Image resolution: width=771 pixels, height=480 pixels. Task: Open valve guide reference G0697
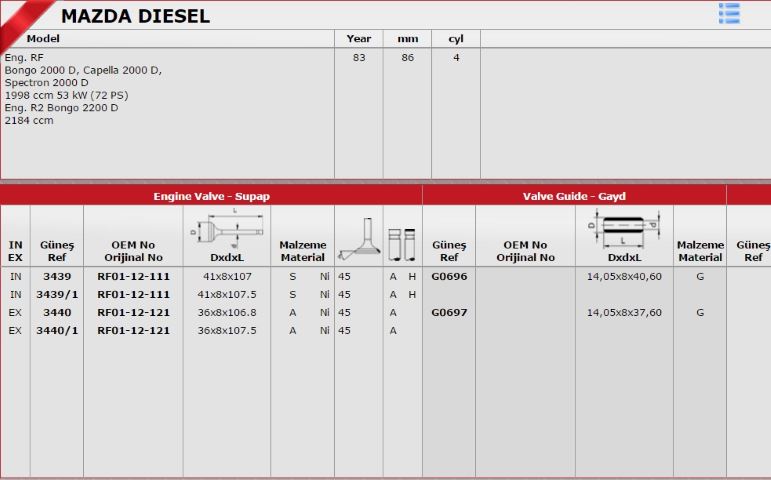(449, 312)
